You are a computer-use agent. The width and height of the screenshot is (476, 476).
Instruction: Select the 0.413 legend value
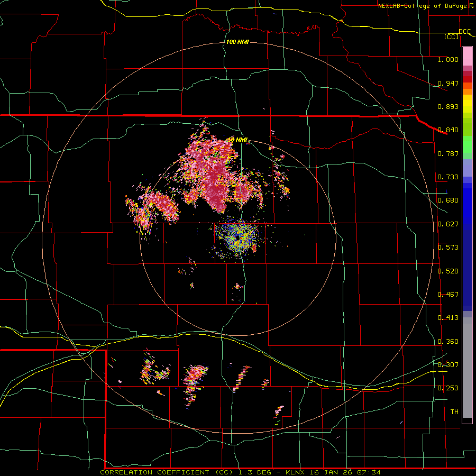[x=448, y=318]
